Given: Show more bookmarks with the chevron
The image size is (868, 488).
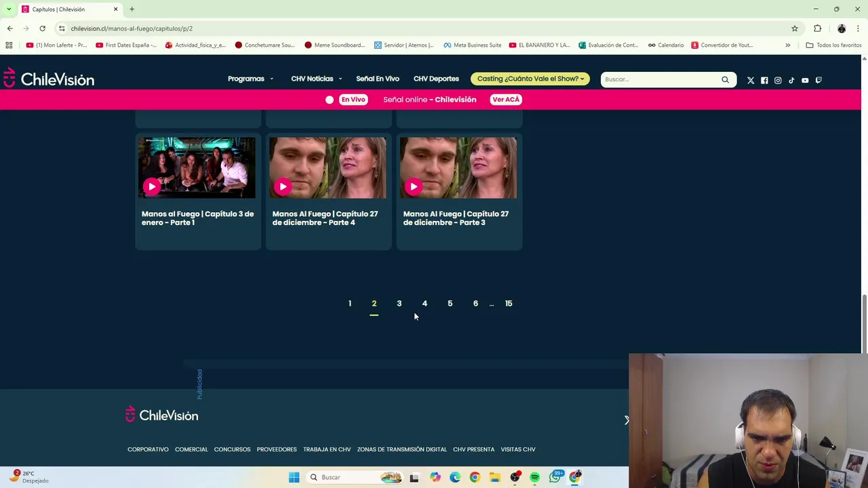Looking at the screenshot, I should [787, 45].
